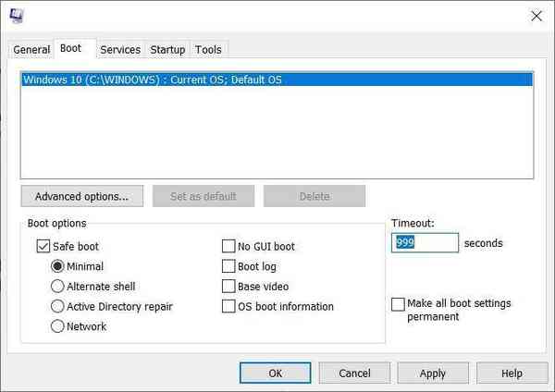
Task: Click the Delete button
Action: point(314,196)
